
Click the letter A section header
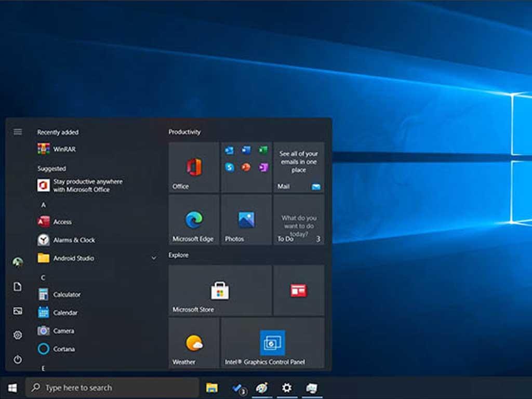pos(43,205)
